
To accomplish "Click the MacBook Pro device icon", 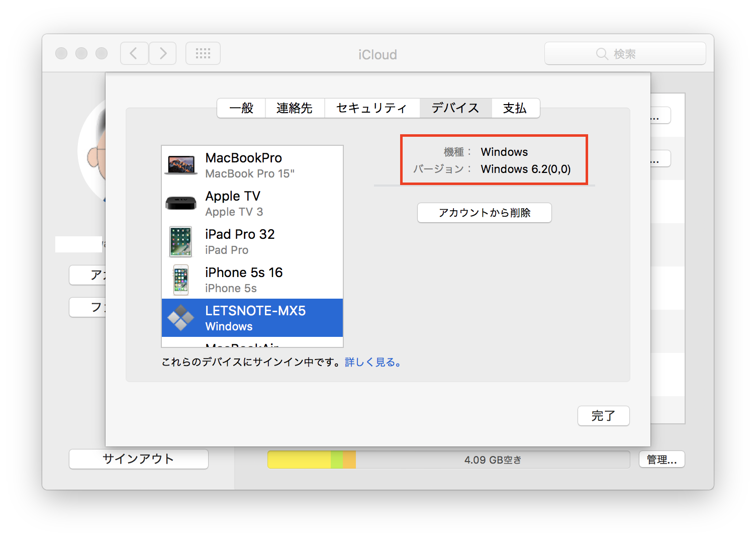I will pos(181,165).
